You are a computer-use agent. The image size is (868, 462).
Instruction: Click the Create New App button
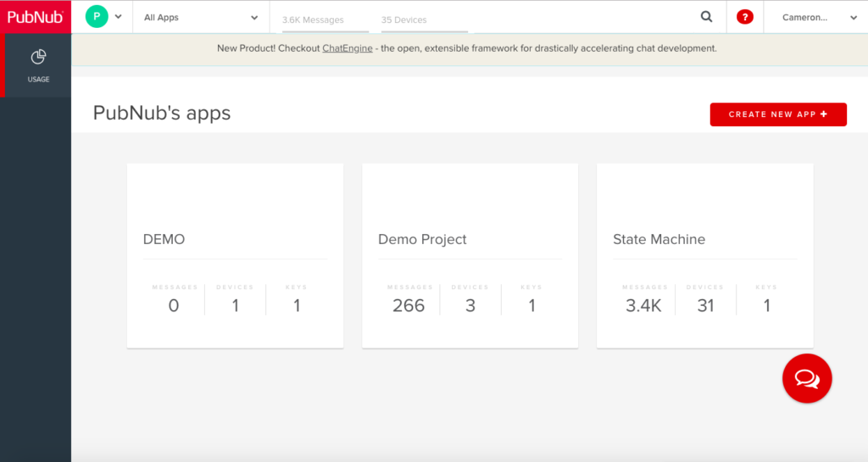(x=777, y=114)
